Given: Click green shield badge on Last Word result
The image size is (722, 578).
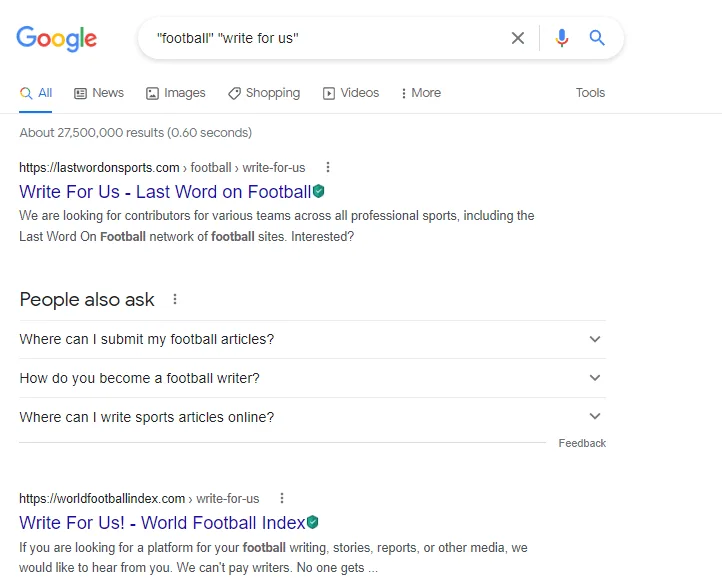Looking at the screenshot, I should [319, 191].
